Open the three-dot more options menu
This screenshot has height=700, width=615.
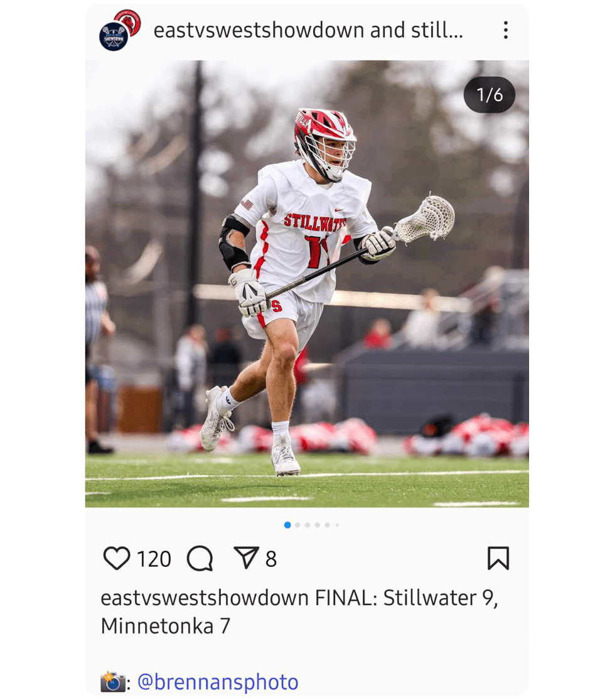505,30
